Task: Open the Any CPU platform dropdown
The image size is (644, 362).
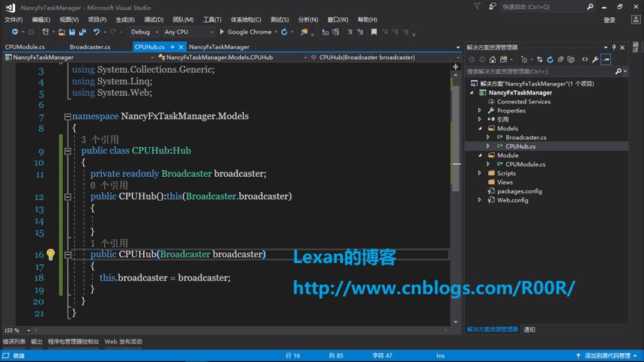Action: click(x=189, y=32)
